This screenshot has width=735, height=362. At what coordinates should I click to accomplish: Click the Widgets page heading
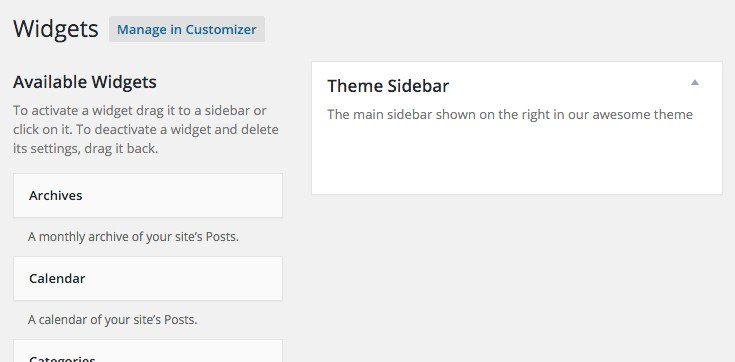(x=56, y=30)
